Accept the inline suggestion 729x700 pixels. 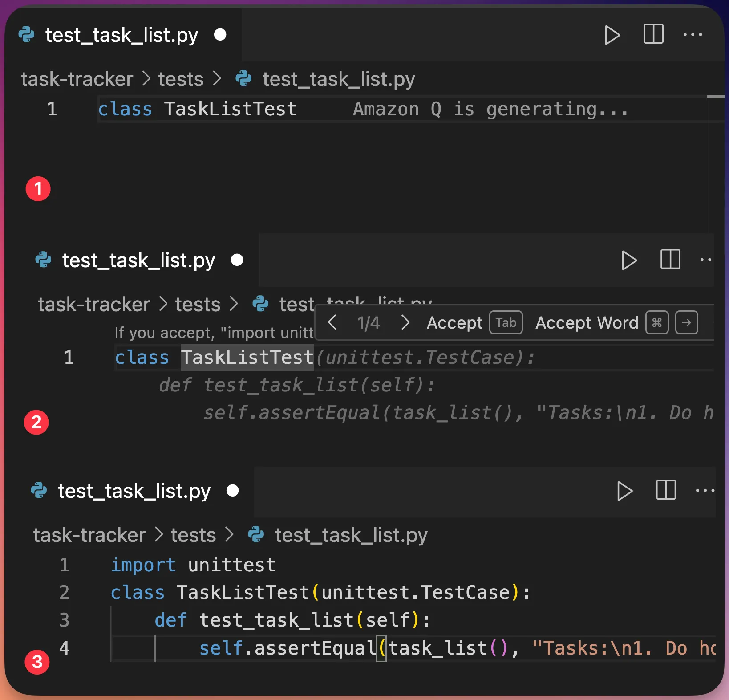(x=454, y=323)
